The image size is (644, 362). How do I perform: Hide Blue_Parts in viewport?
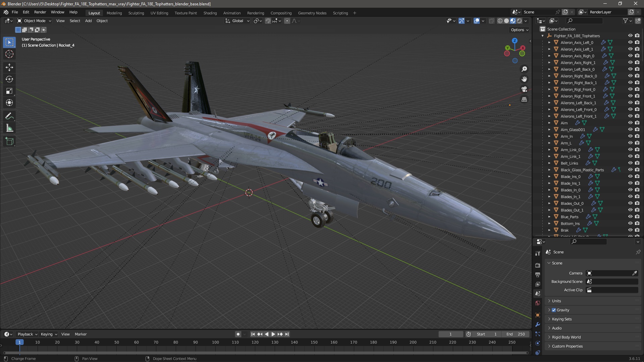pyautogui.click(x=630, y=217)
